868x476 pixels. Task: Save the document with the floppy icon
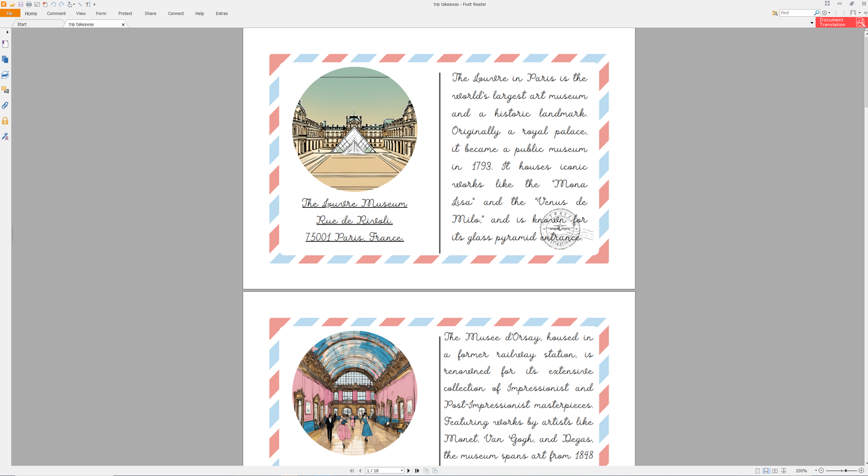20,4
